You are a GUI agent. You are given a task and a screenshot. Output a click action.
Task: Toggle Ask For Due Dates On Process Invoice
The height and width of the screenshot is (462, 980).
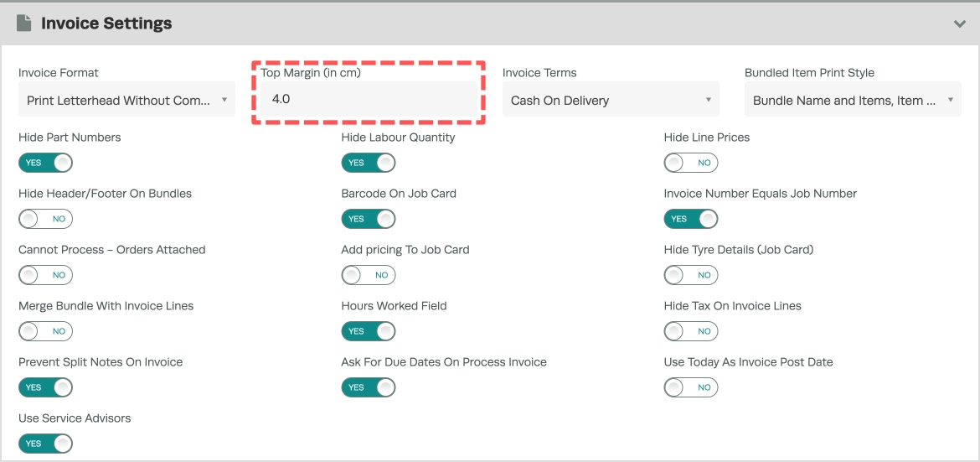pos(368,387)
